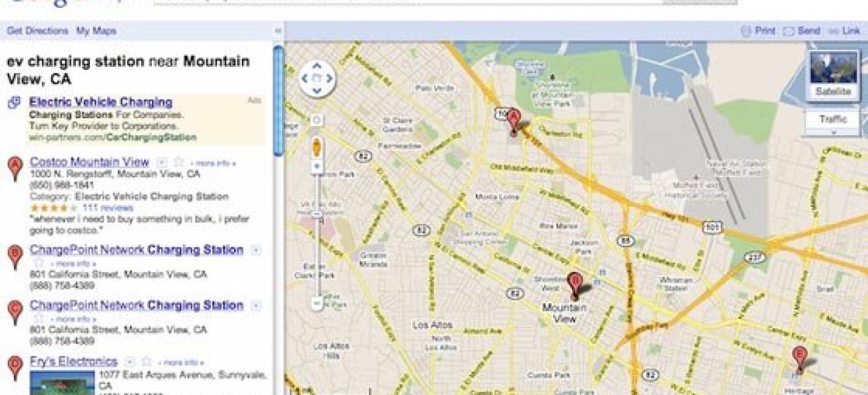Open the Link sharing option
Viewport: 868px width, 395px height.
844,31
